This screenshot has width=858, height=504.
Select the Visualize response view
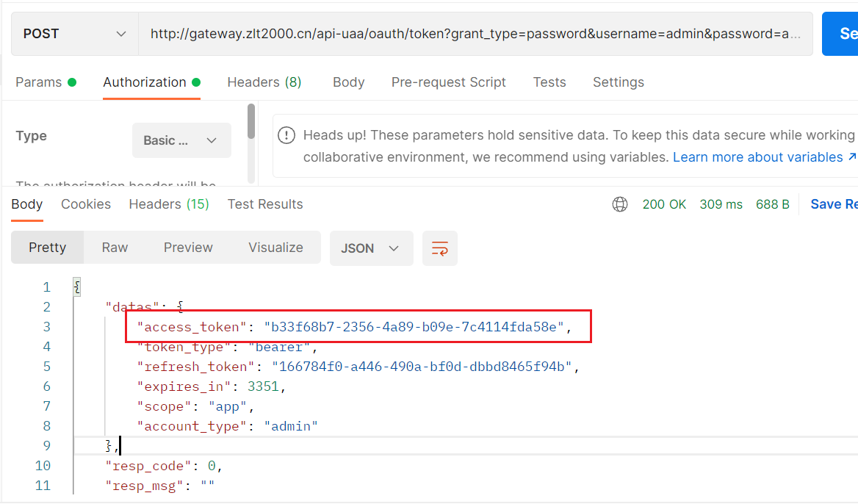pos(275,248)
